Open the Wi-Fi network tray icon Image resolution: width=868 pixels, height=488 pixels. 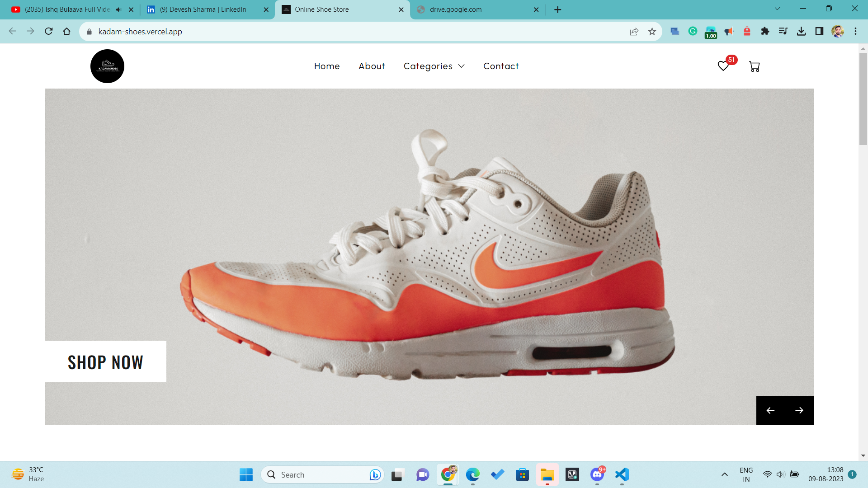point(767,474)
